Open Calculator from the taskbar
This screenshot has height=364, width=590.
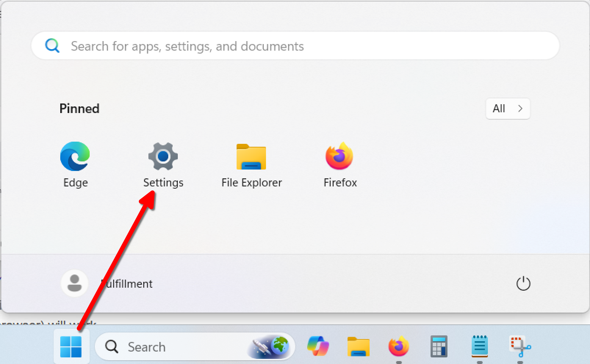point(439,347)
